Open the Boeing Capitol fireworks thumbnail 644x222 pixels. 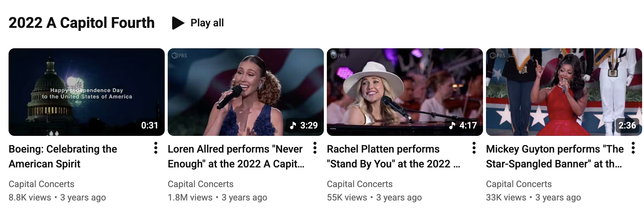(x=87, y=92)
